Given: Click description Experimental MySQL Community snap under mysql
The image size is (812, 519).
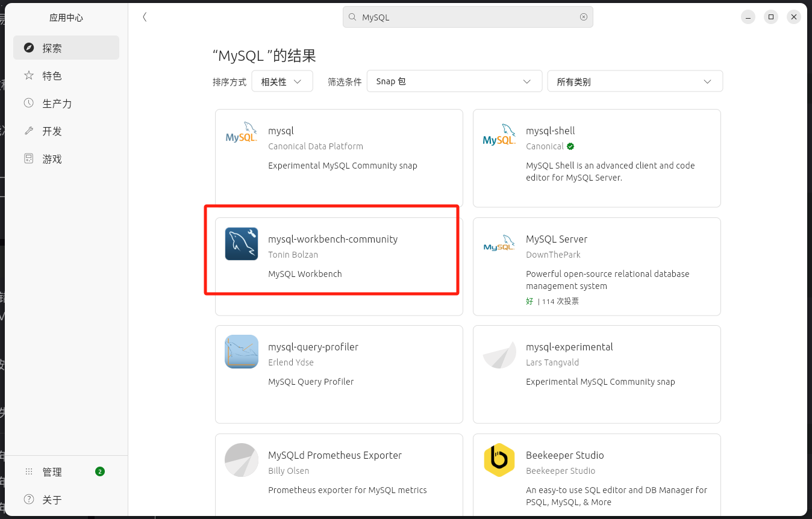Looking at the screenshot, I should (343, 166).
